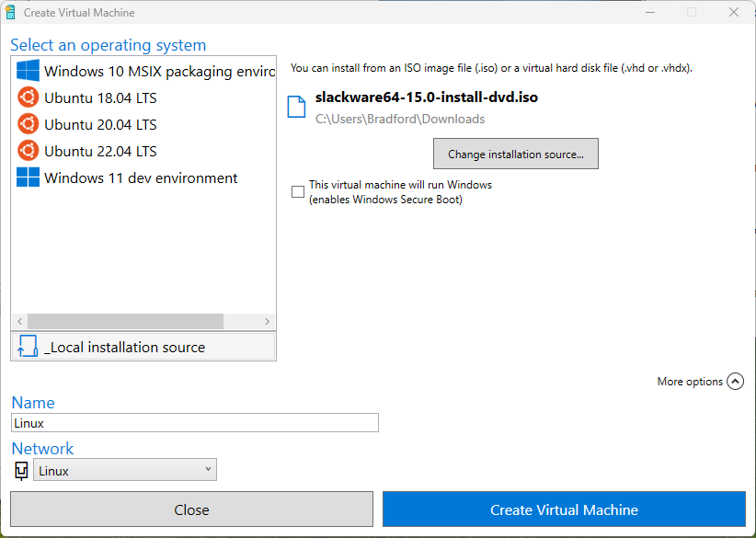Click the Ubuntu logo beside Ubuntu 18.04 LTS
The width and height of the screenshot is (756, 538).
[x=28, y=97]
